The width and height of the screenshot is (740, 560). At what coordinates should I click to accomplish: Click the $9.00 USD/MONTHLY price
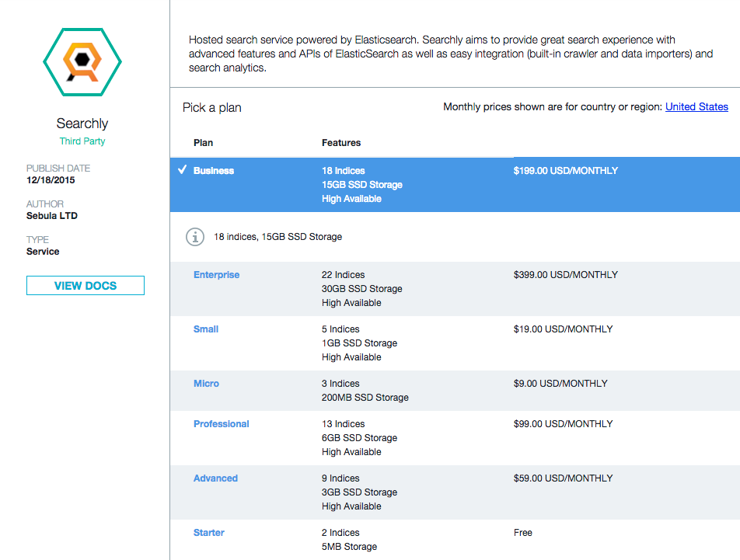pos(560,384)
